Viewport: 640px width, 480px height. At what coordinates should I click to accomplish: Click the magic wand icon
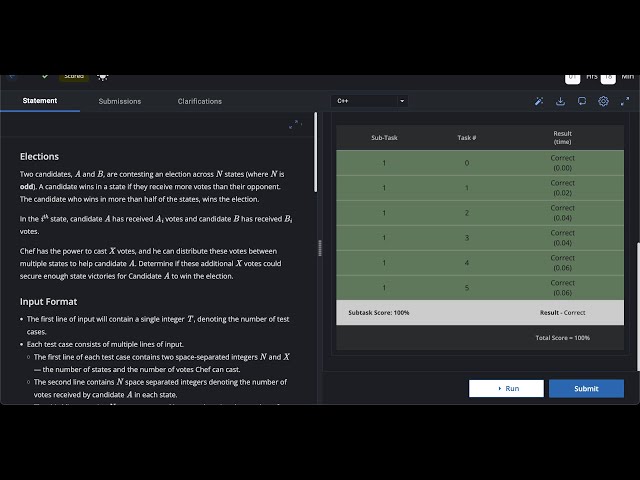click(539, 101)
